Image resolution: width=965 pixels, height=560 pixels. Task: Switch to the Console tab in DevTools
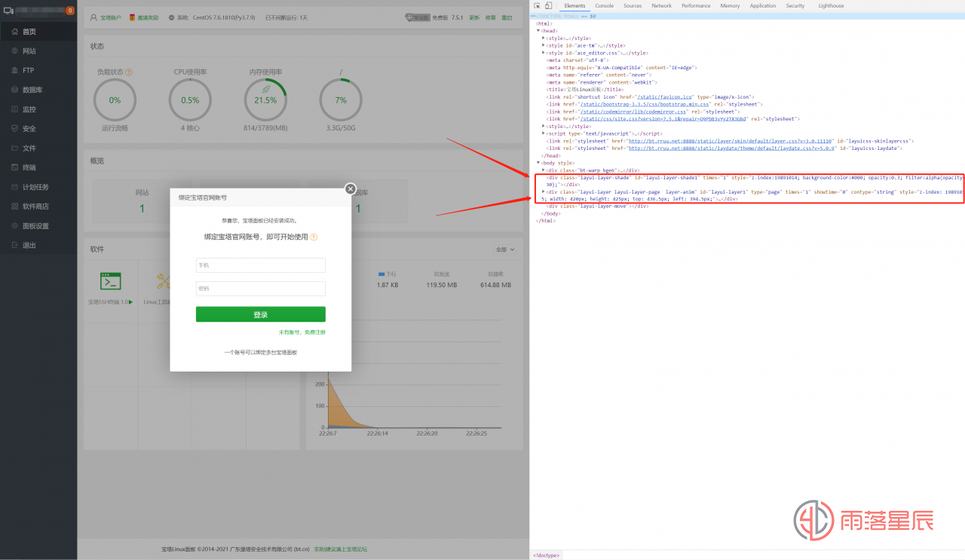[605, 6]
